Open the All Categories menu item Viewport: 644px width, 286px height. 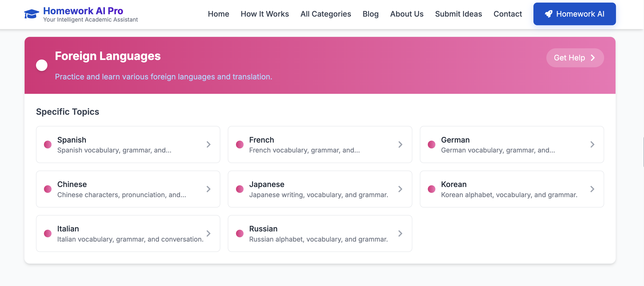pyautogui.click(x=325, y=14)
